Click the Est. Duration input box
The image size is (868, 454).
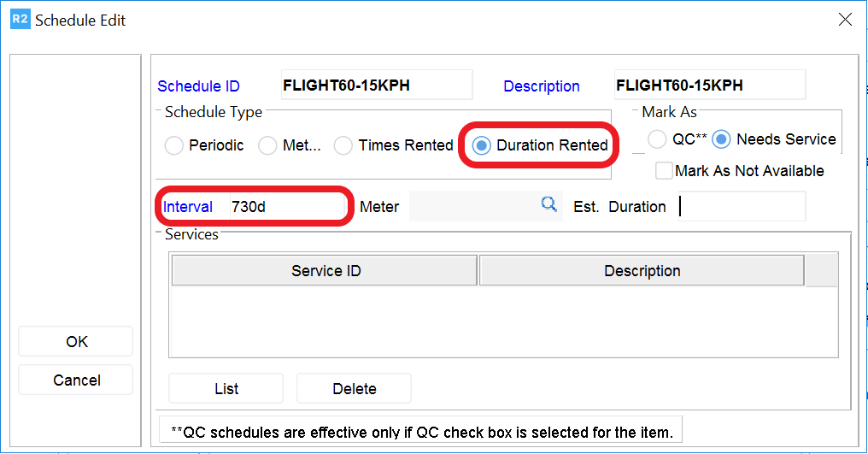[742, 207]
